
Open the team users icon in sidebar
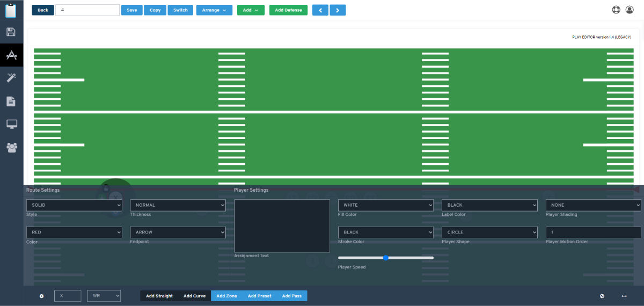[x=11, y=147]
